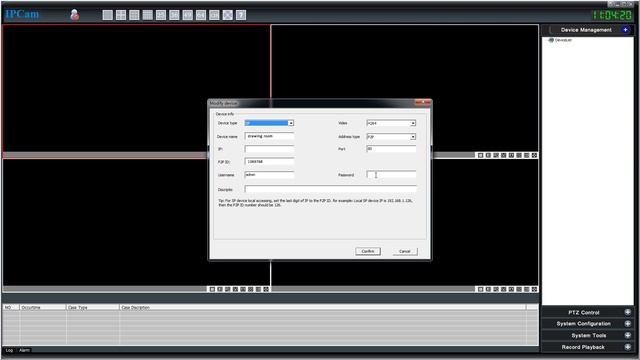Click the NO. column header
640x360 pixels.
tap(11, 307)
